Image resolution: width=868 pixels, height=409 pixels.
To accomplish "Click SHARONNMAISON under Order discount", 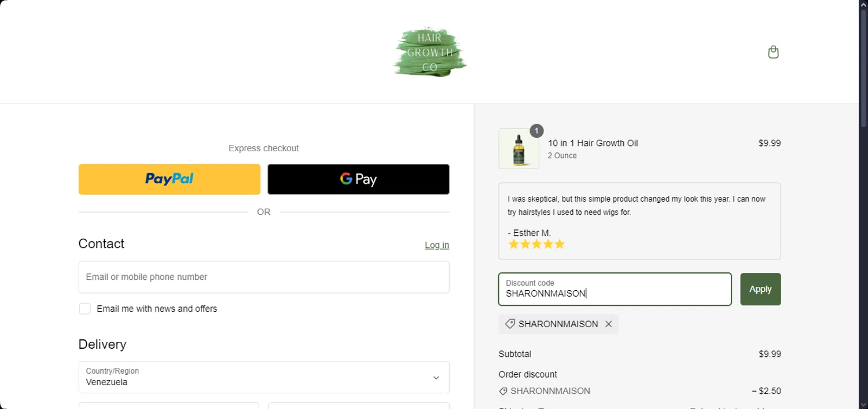I will (x=550, y=391).
